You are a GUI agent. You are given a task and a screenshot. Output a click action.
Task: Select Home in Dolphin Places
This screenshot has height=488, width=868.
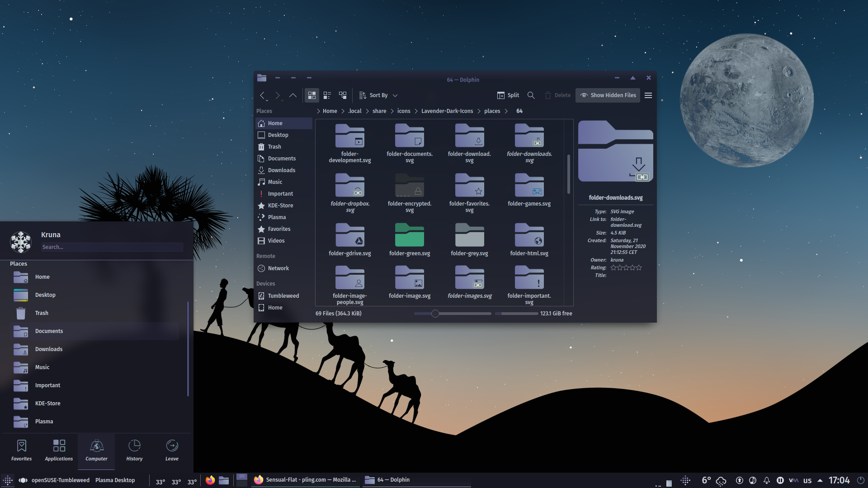click(x=284, y=123)
